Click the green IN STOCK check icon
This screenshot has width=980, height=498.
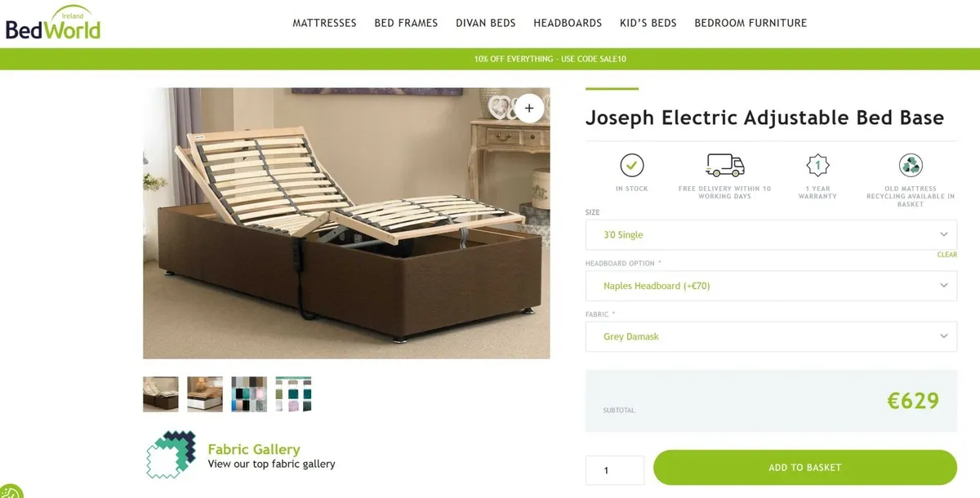click(x=630, y=166)
